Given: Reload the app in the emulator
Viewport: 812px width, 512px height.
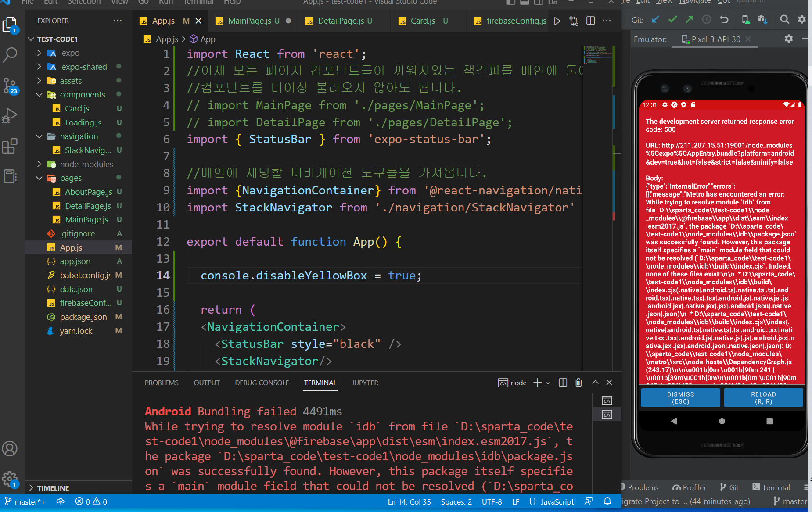Looking at the screenshot, I should tap(763, 398).
